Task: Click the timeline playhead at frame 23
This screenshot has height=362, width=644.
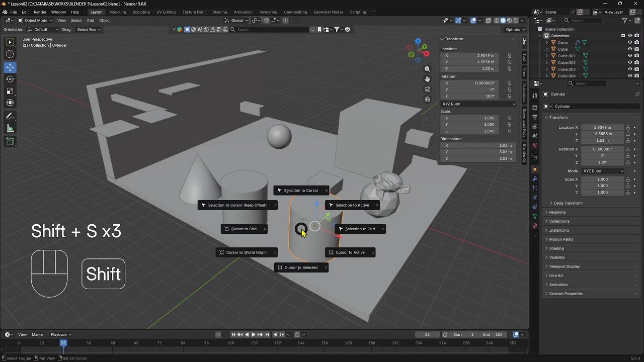Action: [63, 343]
